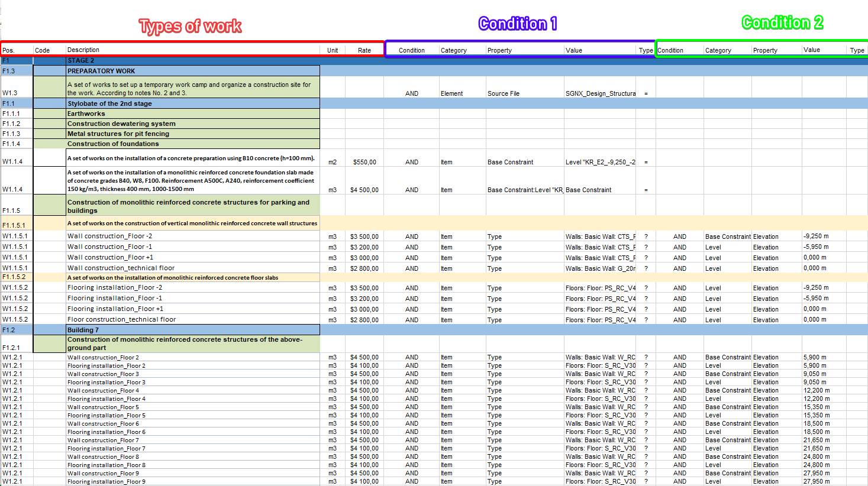Select '-5,950 m' value in Flooring installation_Floor -1 row
Viewport: 868px width, 486px height.
(824, 298)
